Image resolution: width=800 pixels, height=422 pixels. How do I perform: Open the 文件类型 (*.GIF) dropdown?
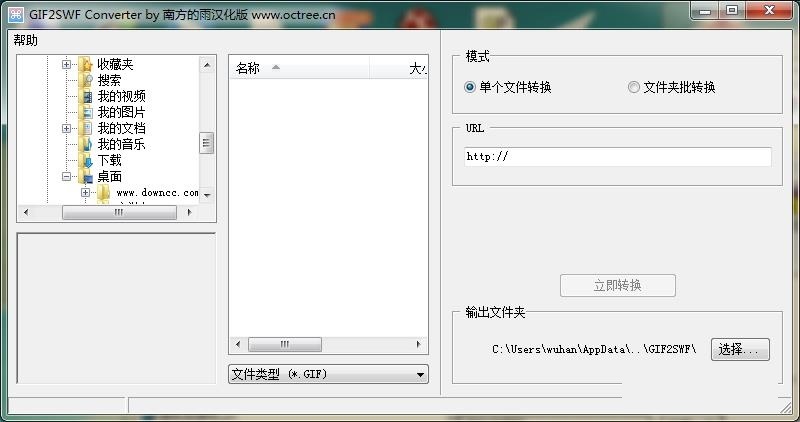click(x=328, y=374)
